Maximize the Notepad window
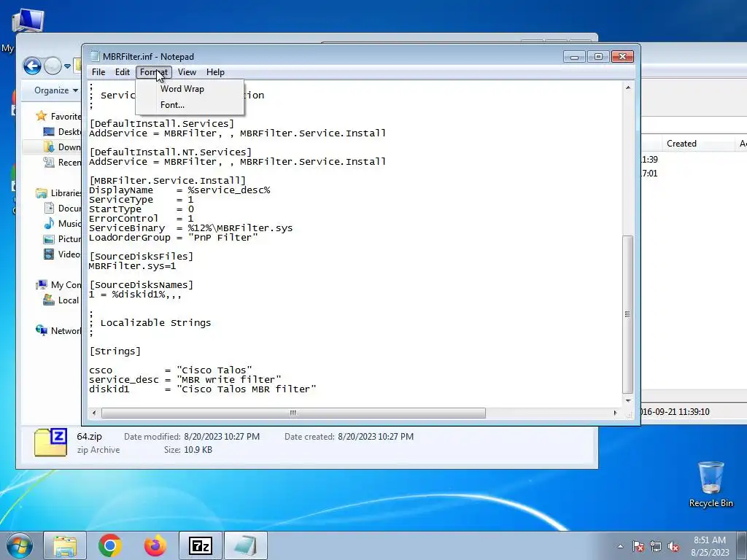The image size is (747, 560). coord(598,57)
